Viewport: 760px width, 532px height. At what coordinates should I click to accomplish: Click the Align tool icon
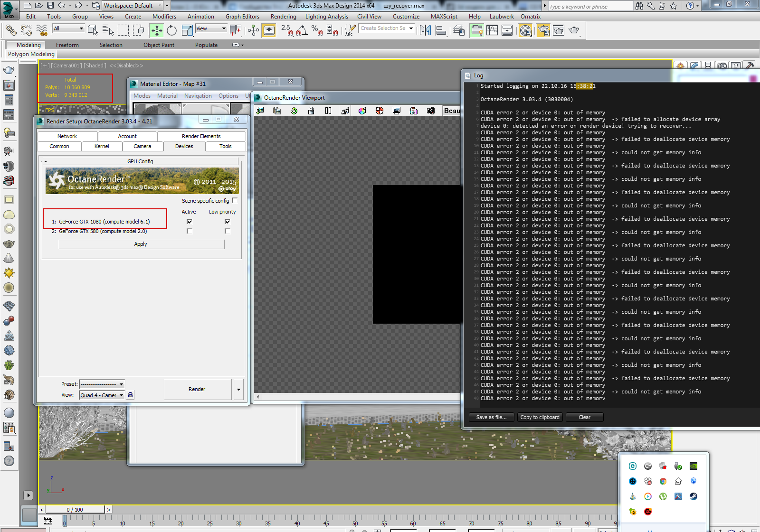pyautogui.click(x=441, y=30)
